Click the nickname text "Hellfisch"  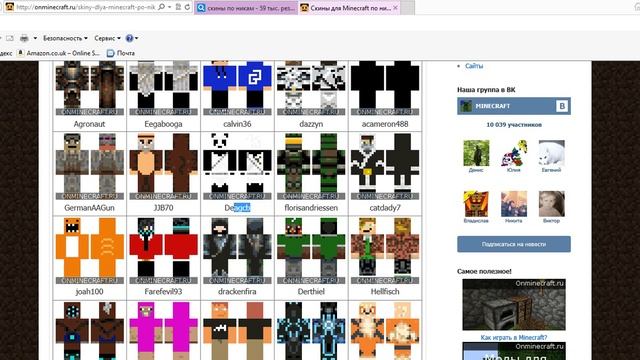click(x=385, y=291)
